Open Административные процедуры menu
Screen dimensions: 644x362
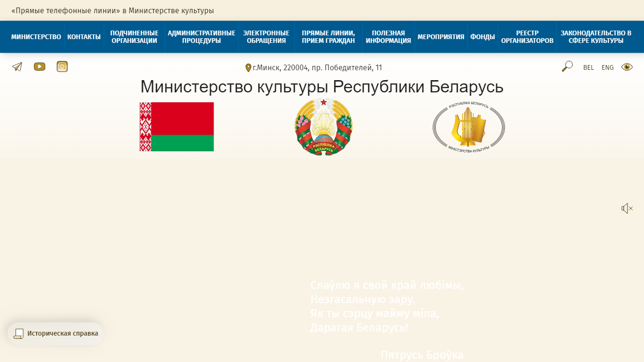coord(201,37)
